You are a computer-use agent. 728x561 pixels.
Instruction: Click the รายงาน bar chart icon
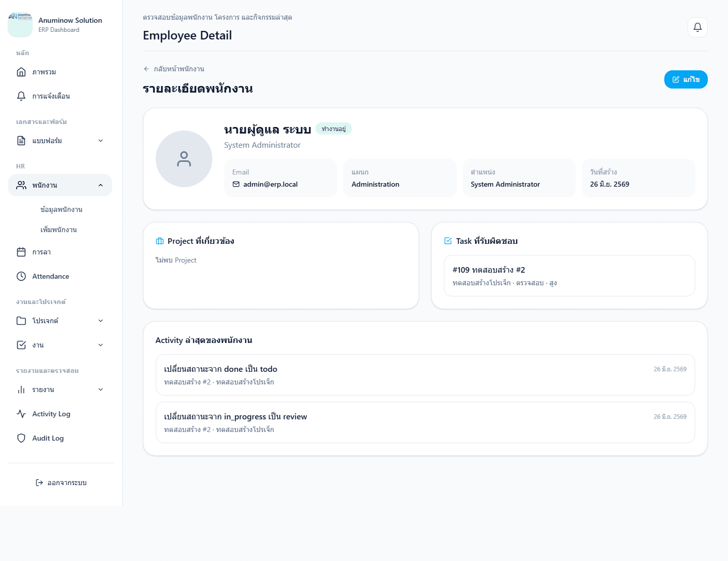click(21, 390)
